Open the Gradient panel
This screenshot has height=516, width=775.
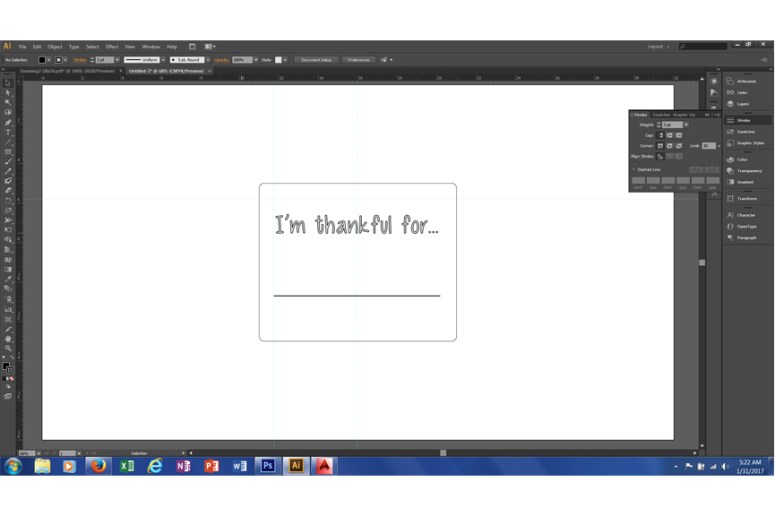[x=744, y=181]
